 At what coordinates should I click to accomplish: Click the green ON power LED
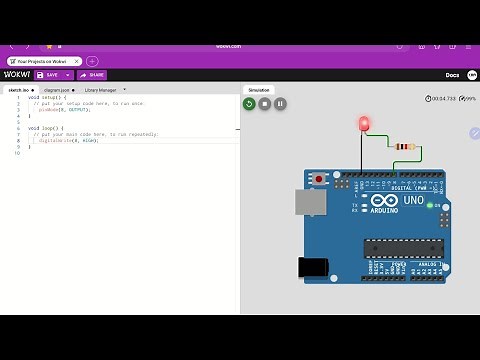[x=430, y=205]
